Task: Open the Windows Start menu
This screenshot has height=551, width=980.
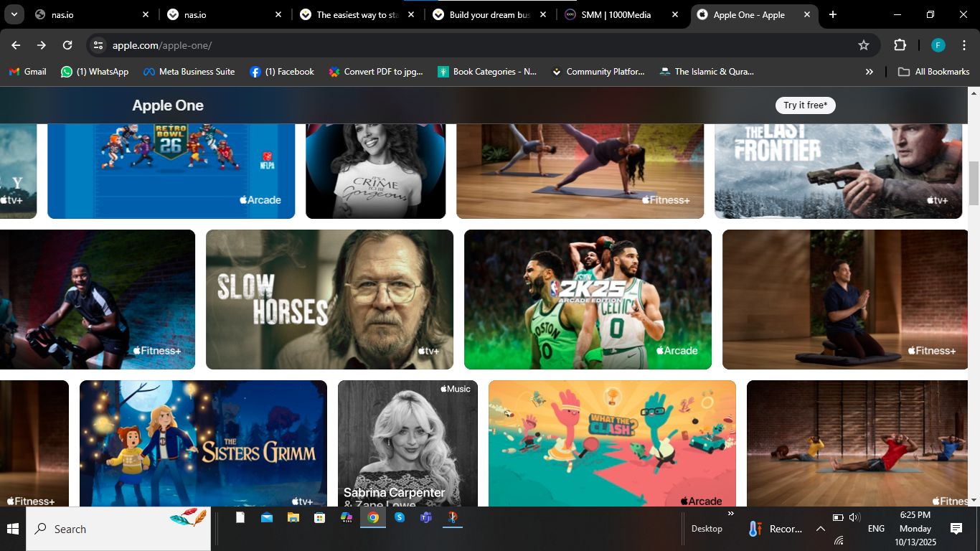Action: coord(13,529)
